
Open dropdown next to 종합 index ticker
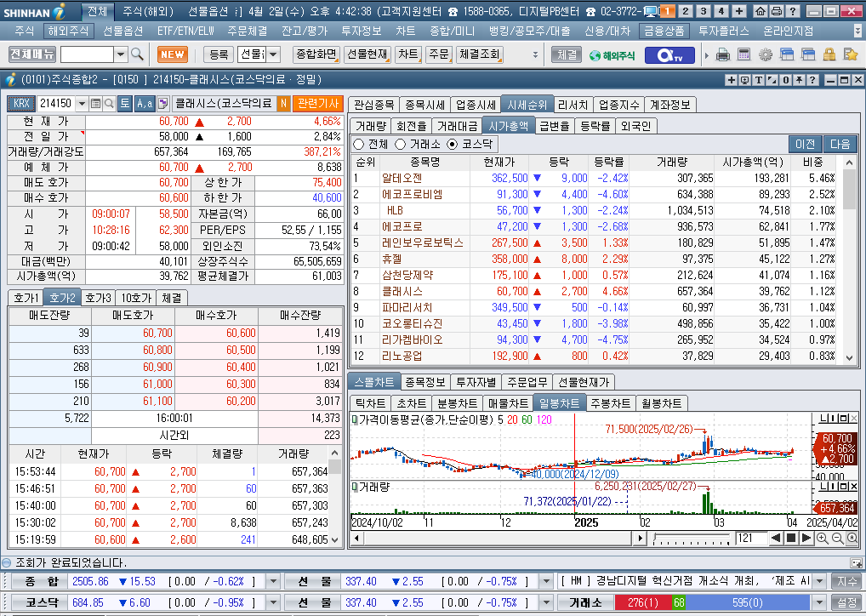click(273, 581)
